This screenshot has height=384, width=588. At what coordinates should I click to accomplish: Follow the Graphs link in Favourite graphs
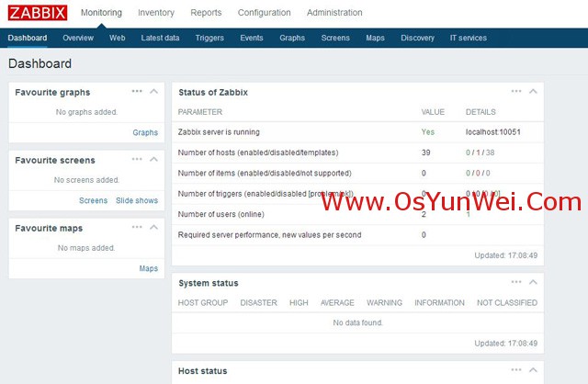coord(145,133)
